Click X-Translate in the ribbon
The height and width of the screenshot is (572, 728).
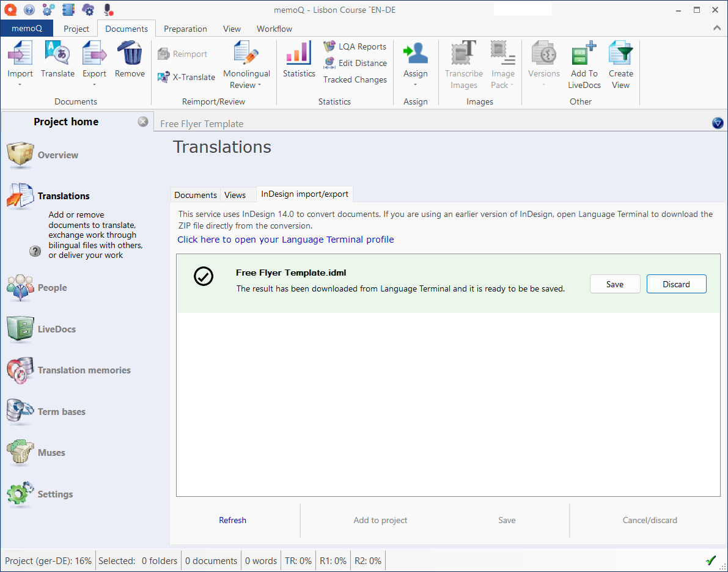186,77
